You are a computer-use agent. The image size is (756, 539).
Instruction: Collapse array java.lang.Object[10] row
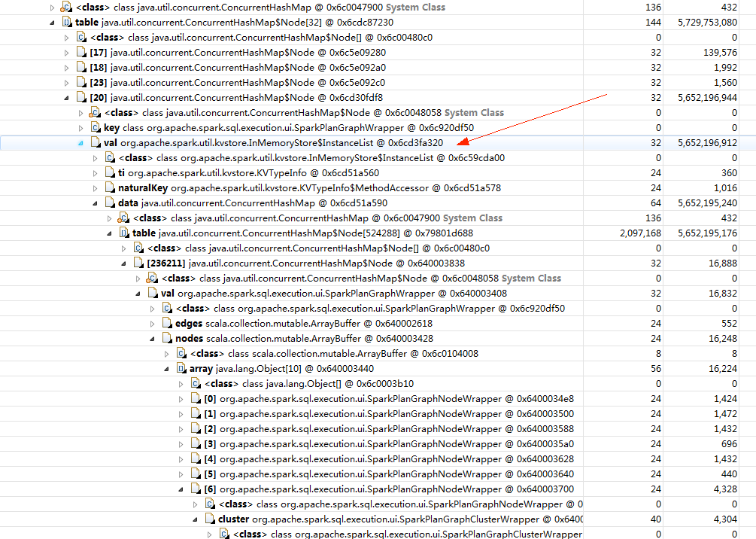(166, 369)
